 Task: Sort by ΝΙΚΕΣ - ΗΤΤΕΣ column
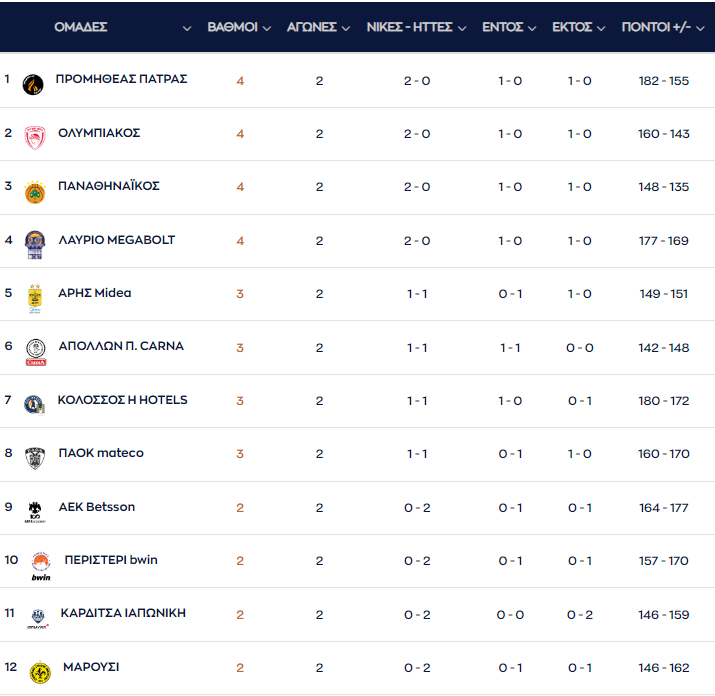point(416,27)
